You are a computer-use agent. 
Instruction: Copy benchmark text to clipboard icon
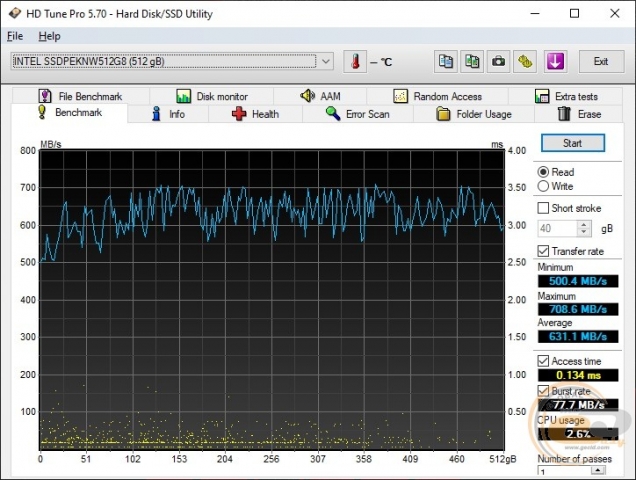446,62
